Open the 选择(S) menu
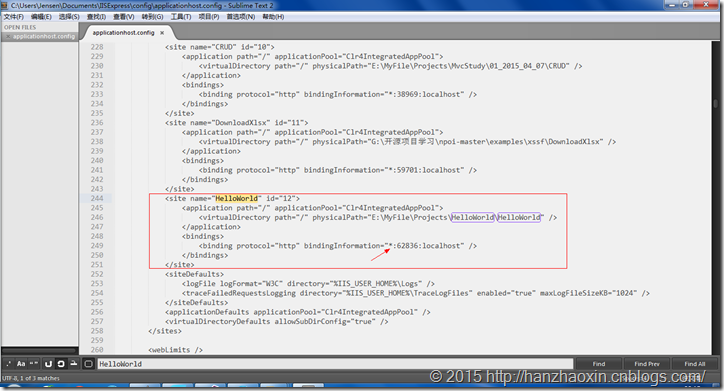The width and height of the screenshot is (724, 391). 69,17
